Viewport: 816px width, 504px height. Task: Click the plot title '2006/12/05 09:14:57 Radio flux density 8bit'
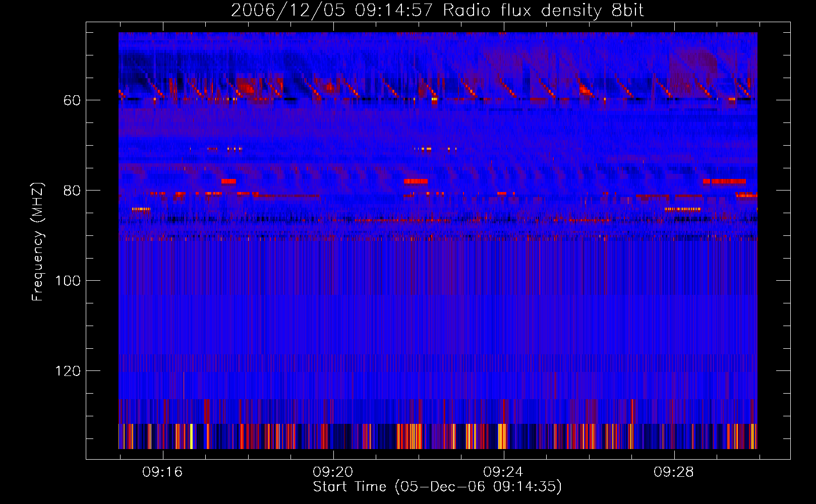coord(437,10)
